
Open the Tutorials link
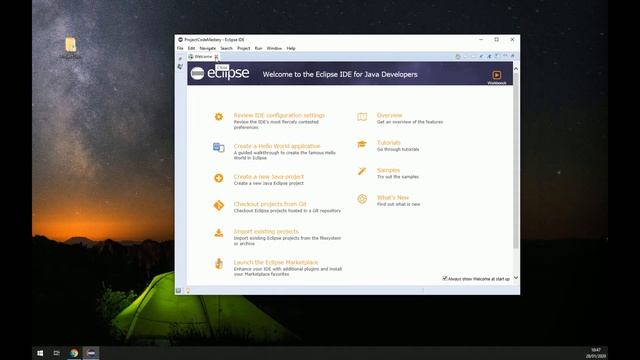389,143
